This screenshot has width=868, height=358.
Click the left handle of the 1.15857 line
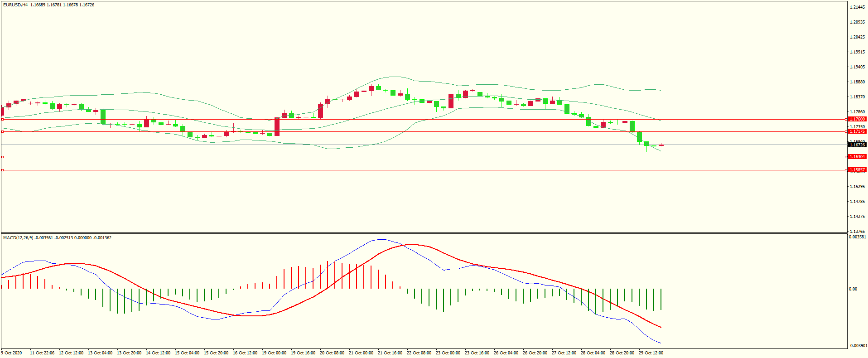coord(2,170)
